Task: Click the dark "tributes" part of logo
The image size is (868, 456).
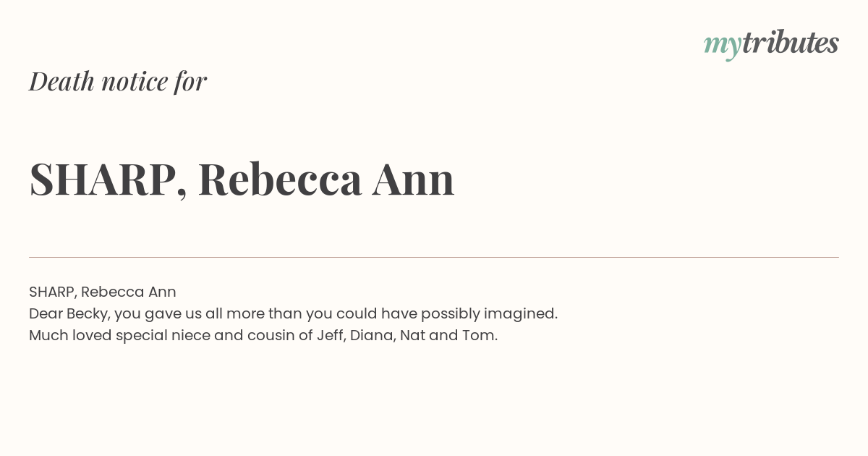Action: (791, 43)
